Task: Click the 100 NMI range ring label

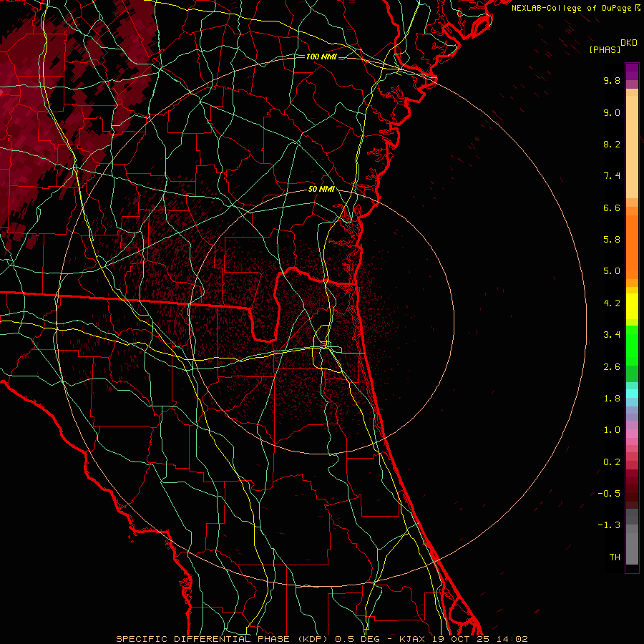Action: [x=321, y=57]
